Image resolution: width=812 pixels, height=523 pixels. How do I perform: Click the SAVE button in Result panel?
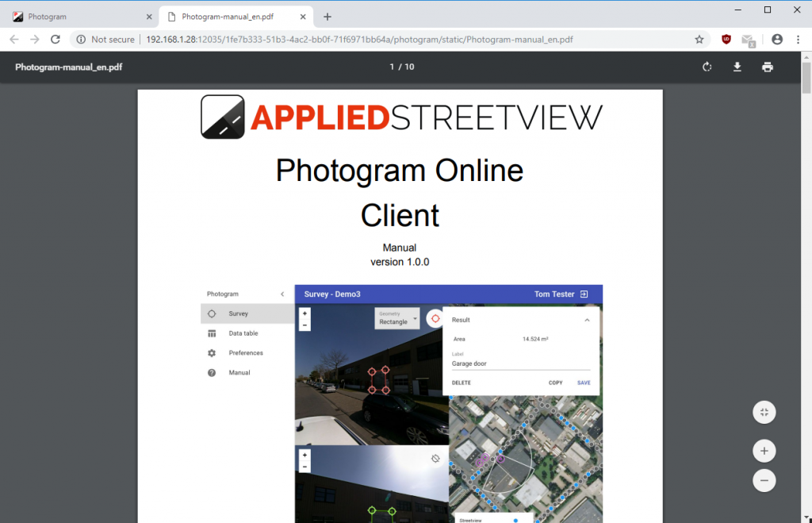point(584,383)
